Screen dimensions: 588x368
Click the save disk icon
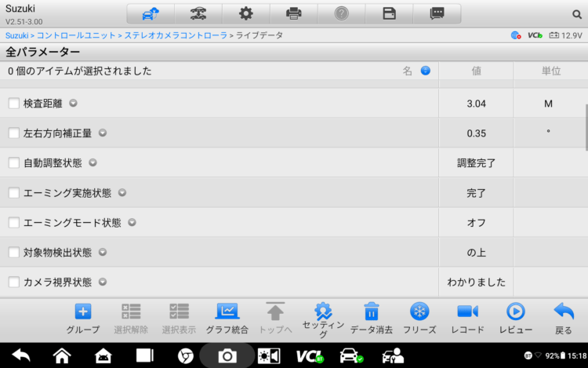coord(389,13)
